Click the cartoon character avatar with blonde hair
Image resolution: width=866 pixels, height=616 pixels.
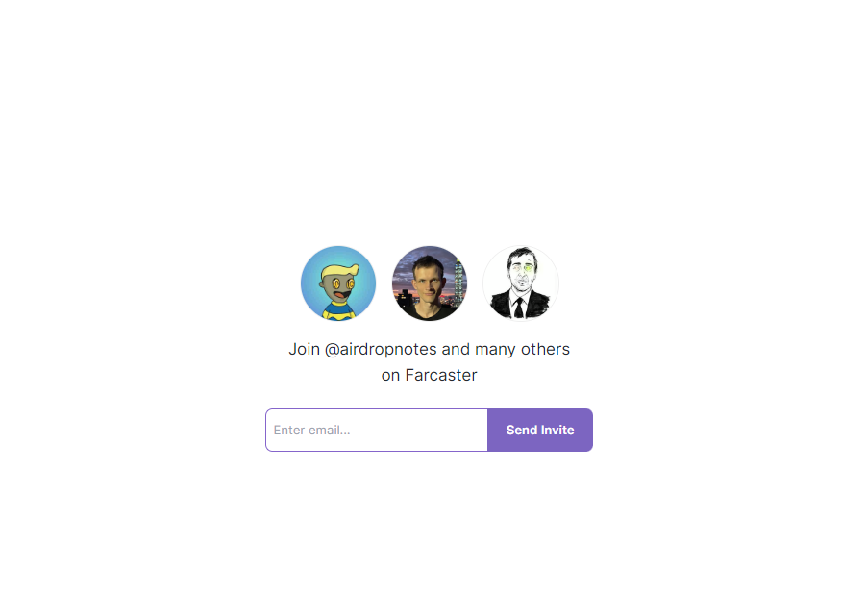tap(338, 283)
